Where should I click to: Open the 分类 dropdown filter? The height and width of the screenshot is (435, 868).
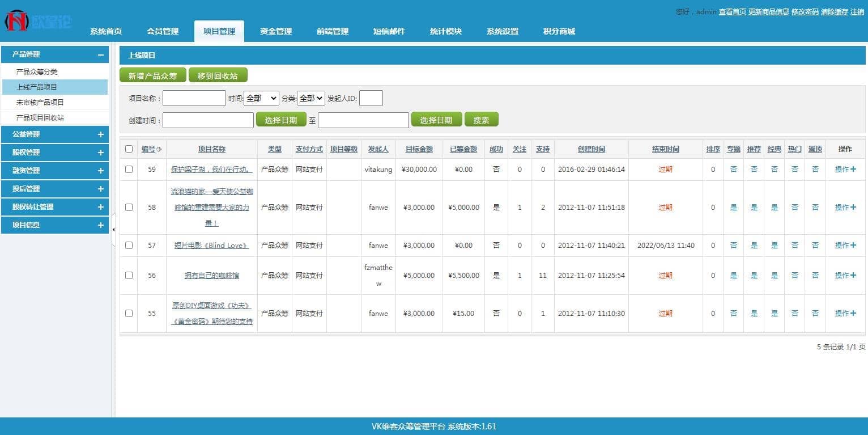tap(310, 98)
